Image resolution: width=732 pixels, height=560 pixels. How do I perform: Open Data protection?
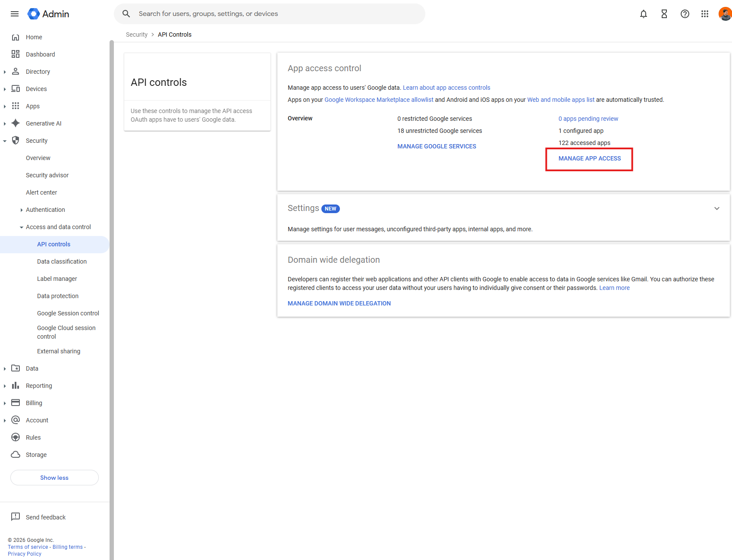tap(58, 296)
